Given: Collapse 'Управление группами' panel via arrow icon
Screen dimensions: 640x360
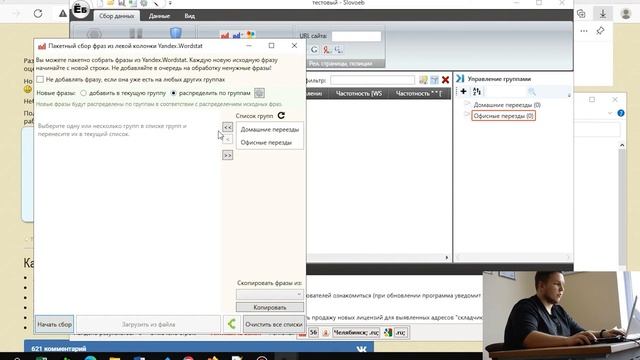Looking at the screenshot, I should [460, 78].
